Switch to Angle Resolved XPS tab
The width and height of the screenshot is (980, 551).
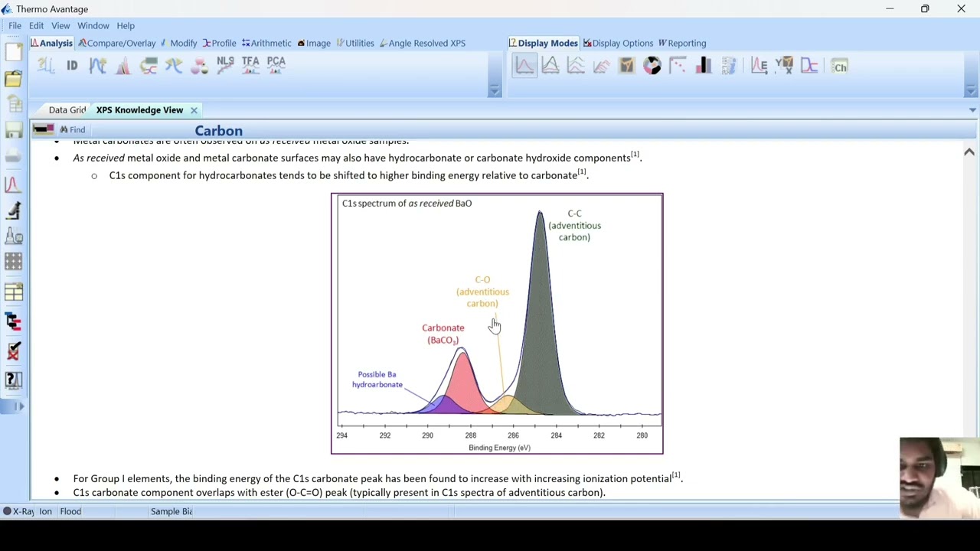(x=423, y=43)
